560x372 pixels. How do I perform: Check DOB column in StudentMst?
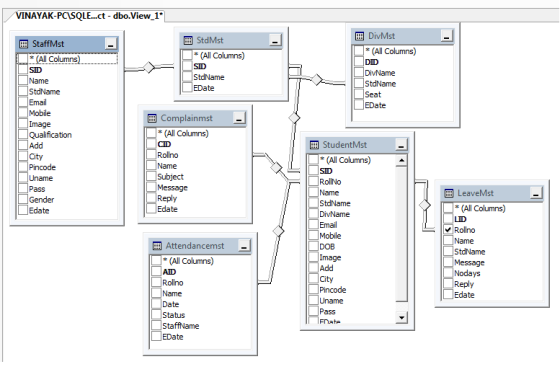[314, 247]
